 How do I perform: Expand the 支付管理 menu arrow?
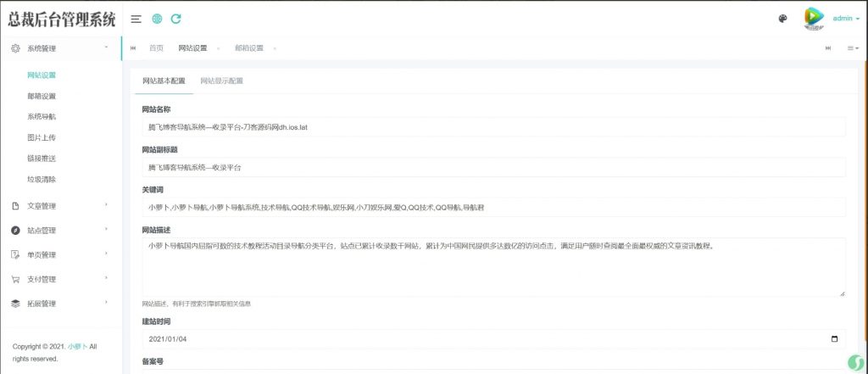pyautogui.click(x=106, y=278)
